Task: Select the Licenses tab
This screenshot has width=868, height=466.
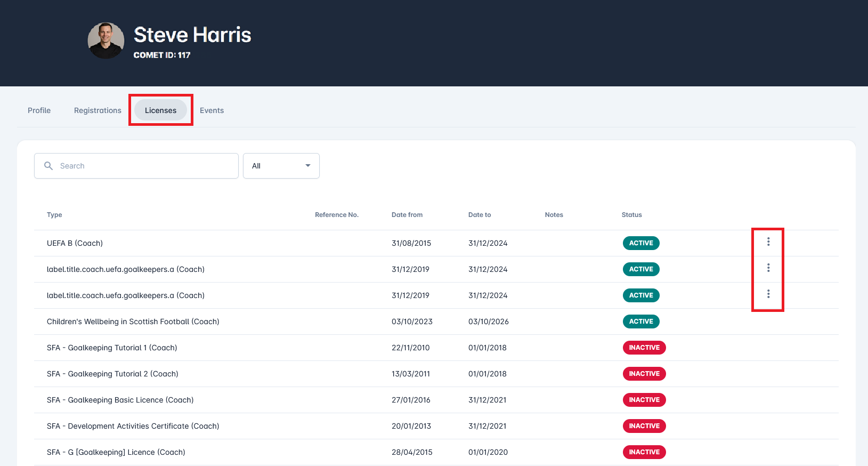Action: pyautogui.click(x=160, y=110)
